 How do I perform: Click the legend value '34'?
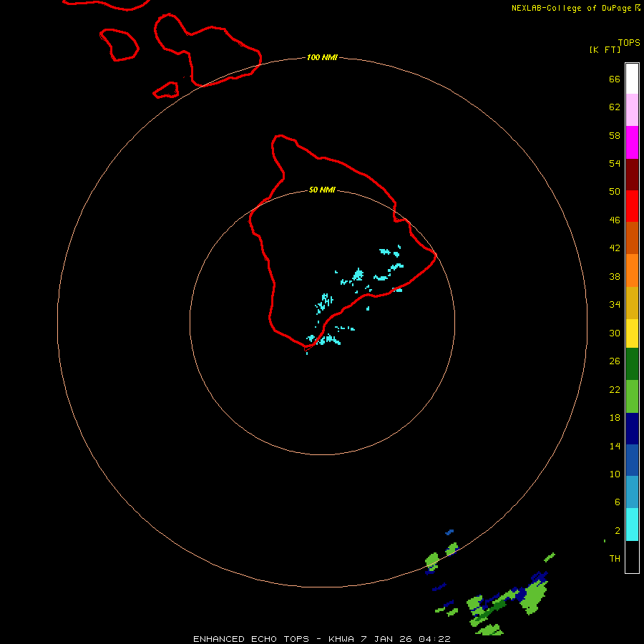click(615, 305)
